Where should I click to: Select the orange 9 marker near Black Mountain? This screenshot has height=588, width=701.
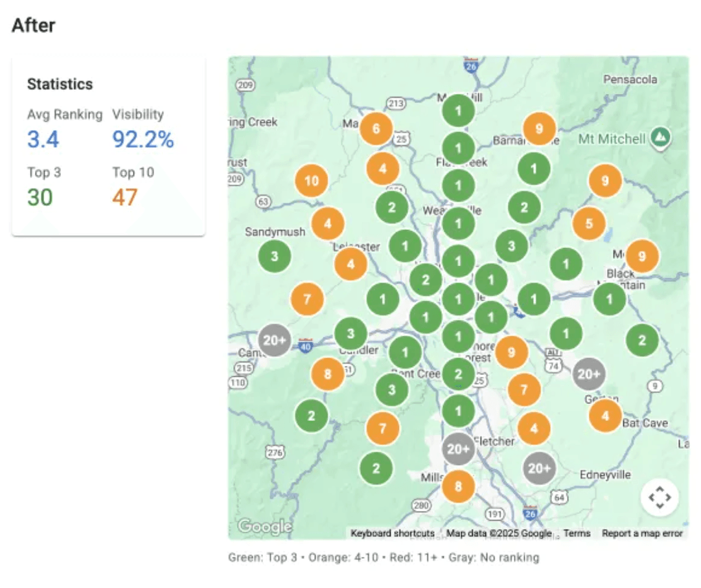click(x=642, y=256)
